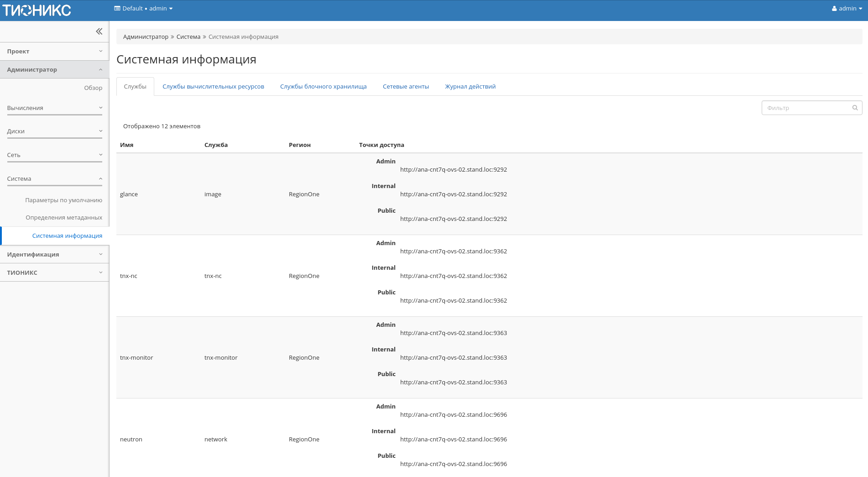Expand the Вычисления submenu
This screenshot has width=868, height=477.
pos(54,108)
